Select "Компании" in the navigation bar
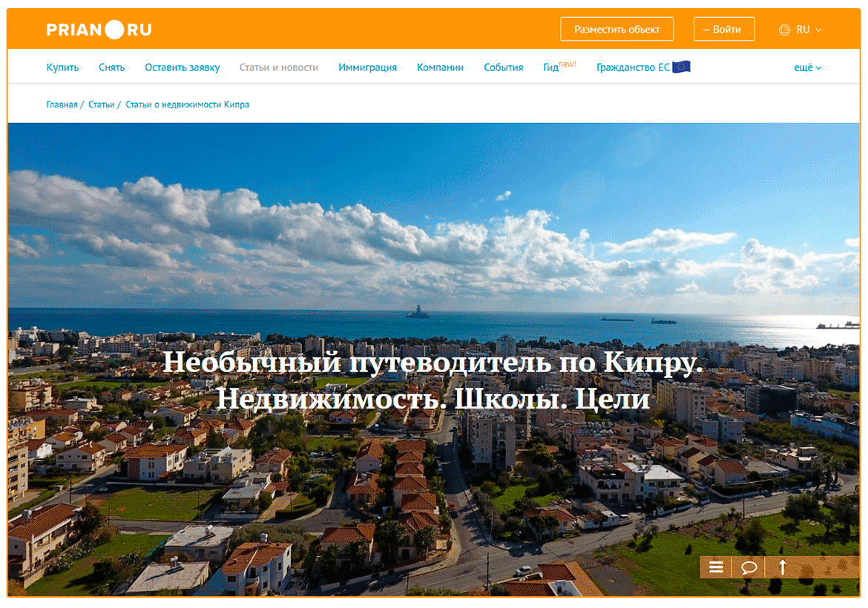This screenshot has height=608, width=868. [440, 67]
